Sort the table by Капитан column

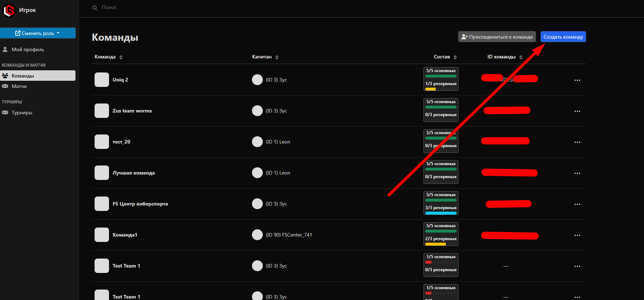click(265, 57)
